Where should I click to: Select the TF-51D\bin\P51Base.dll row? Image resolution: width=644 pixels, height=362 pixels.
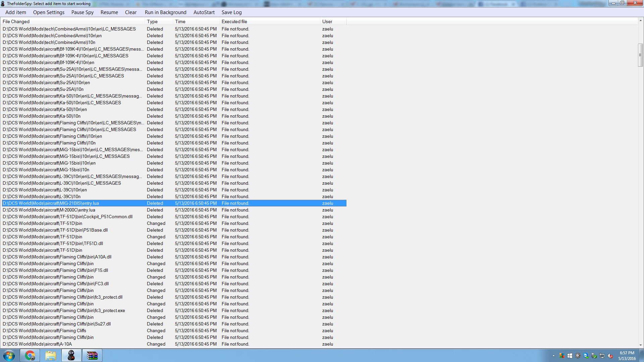(174, 230)
